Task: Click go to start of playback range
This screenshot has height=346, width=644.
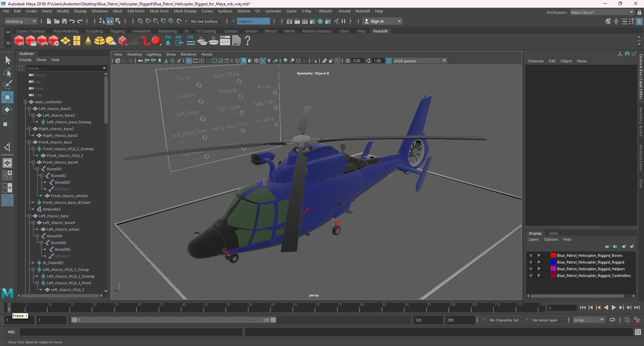Action: point(583,307)
